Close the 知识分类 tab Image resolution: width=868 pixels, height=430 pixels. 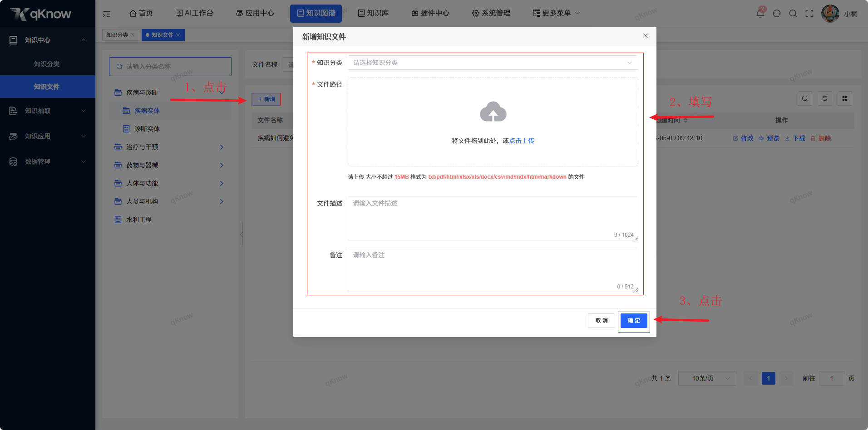pos(133,35)
